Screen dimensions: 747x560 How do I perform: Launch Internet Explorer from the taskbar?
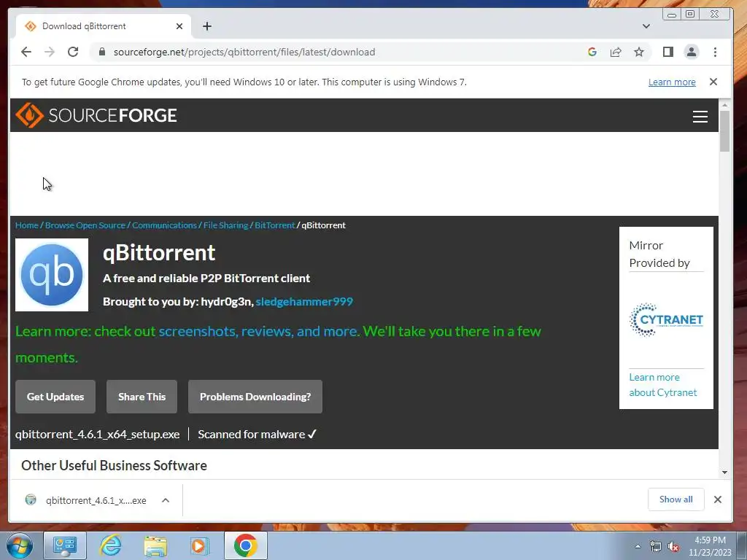(111, 545)
